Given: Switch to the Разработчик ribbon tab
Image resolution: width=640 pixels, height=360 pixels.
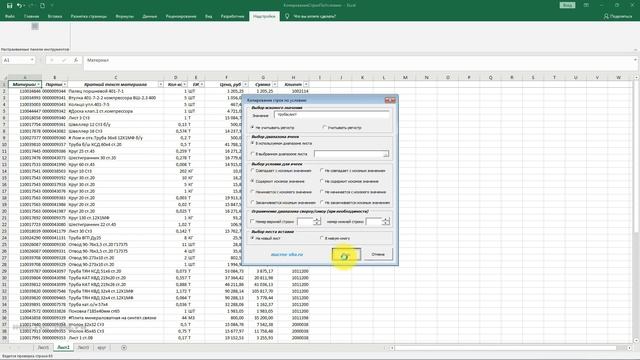Looking at the screenshot, I should 232,16.
